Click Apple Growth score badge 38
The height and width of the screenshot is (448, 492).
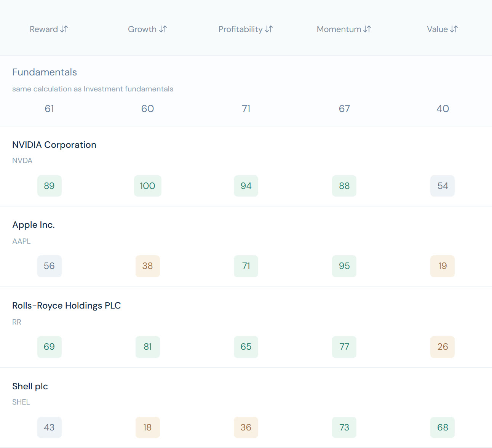[148, 266]
